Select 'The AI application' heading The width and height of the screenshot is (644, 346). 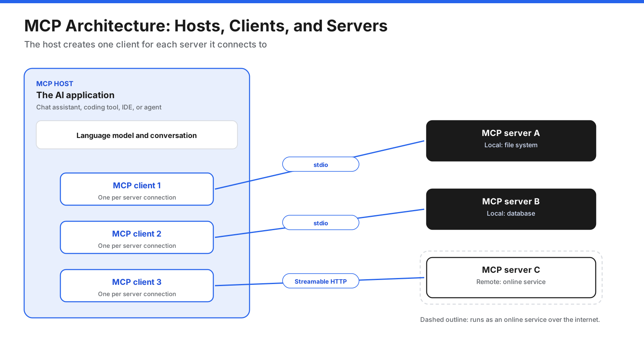click(75, 95)
